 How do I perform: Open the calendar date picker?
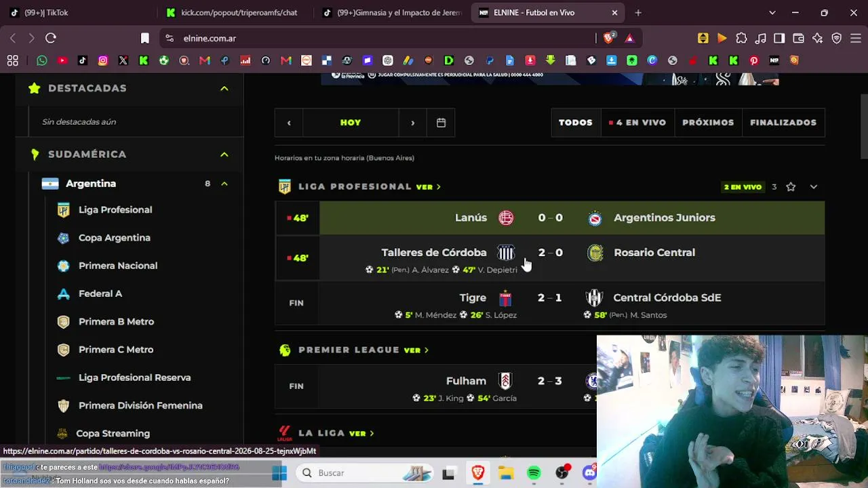point(441,123)
